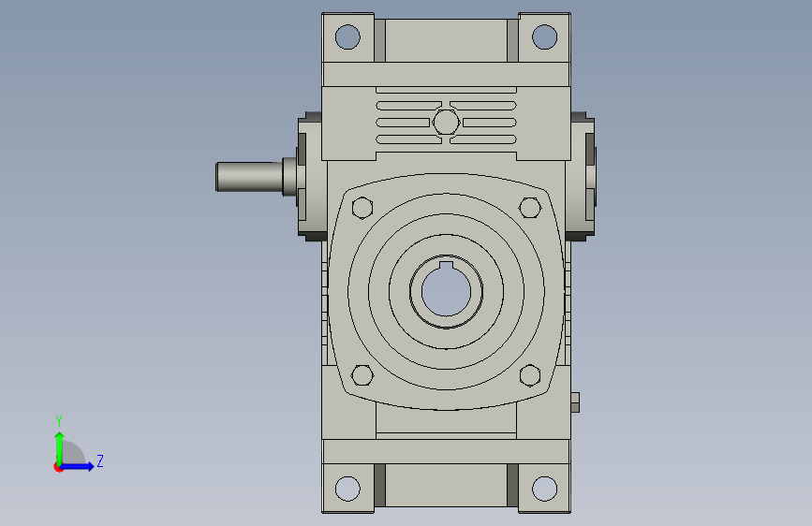Viewport: 812px width, 526px height.
Task: Click the Y axis label
Action: (59, 420)
